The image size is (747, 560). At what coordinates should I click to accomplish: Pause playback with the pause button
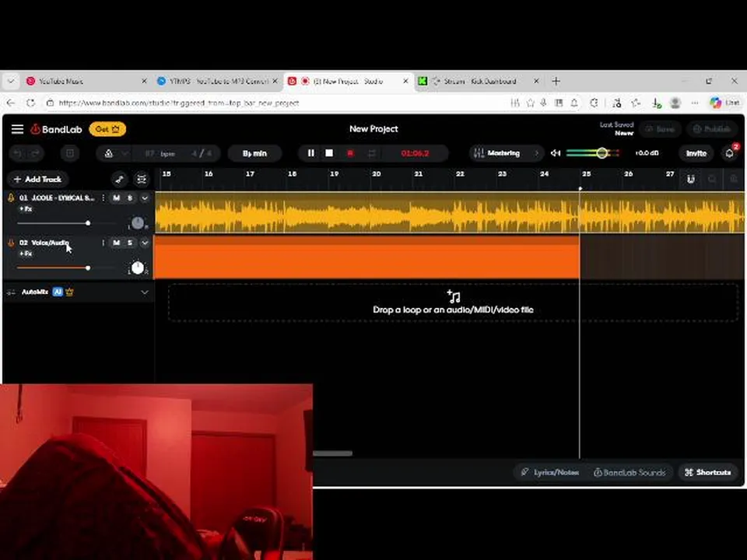[310, 153]
